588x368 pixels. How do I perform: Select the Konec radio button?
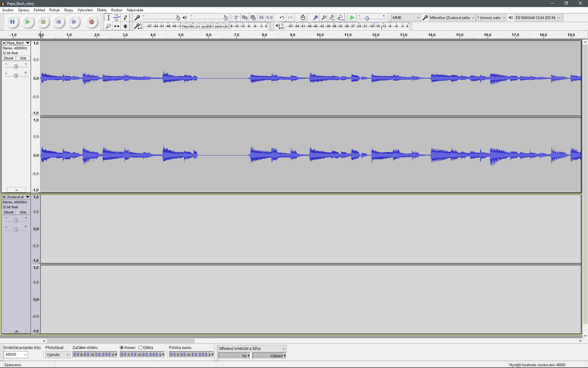pos(122,347)
